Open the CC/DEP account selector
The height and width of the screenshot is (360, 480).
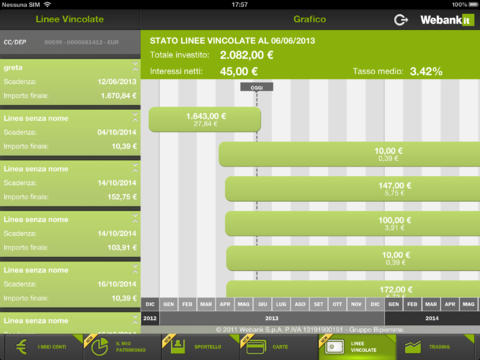coord(70,42)
